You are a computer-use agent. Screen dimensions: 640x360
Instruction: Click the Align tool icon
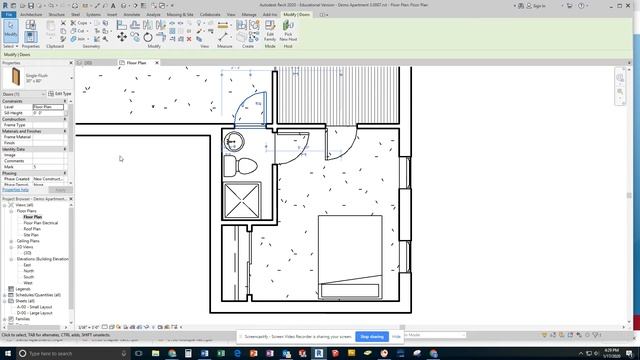click(x=121, y=25)
